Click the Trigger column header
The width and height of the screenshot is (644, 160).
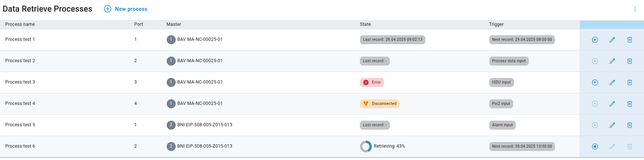(x=496, y=24)
